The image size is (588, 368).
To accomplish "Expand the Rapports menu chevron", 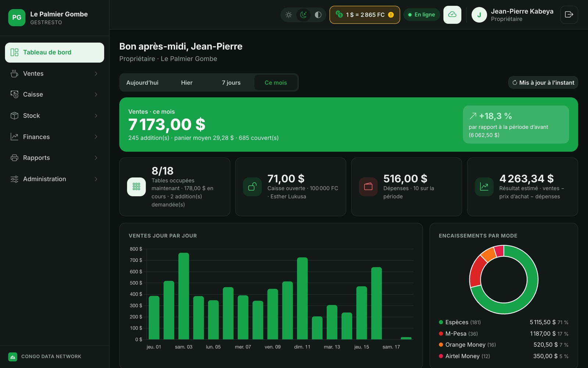I will click(96, 158).
